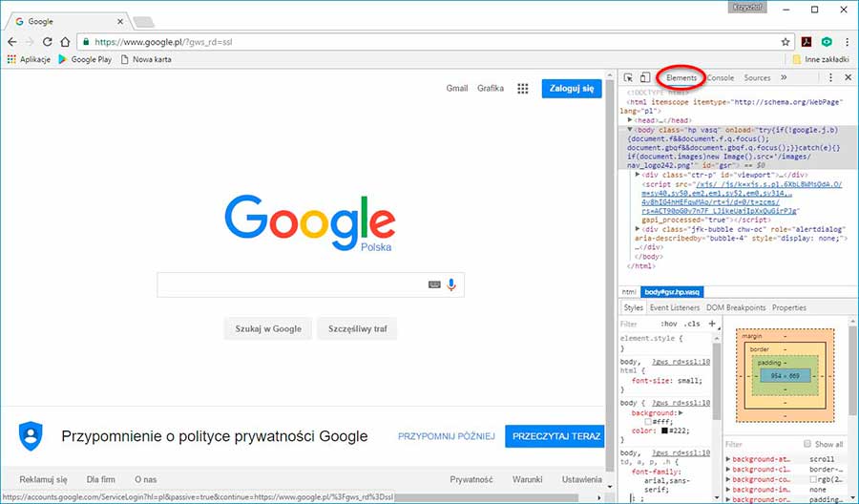This screenshot has height=504, width=859.
Task: Click the plus icon to add style rule
Action: point(712,324)
